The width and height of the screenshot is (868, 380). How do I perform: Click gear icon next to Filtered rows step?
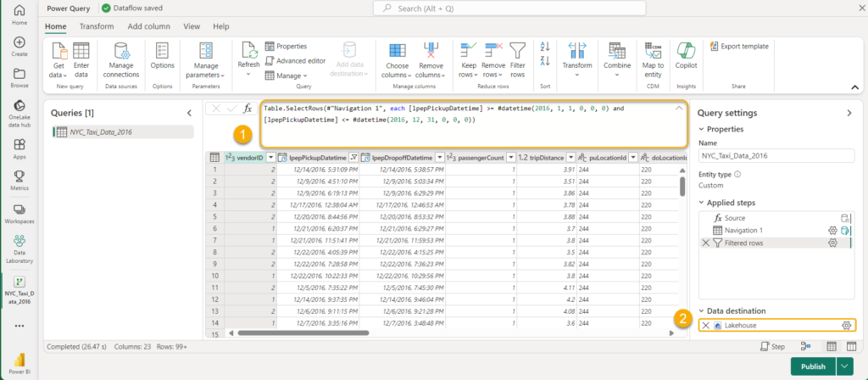click(833, 243)
